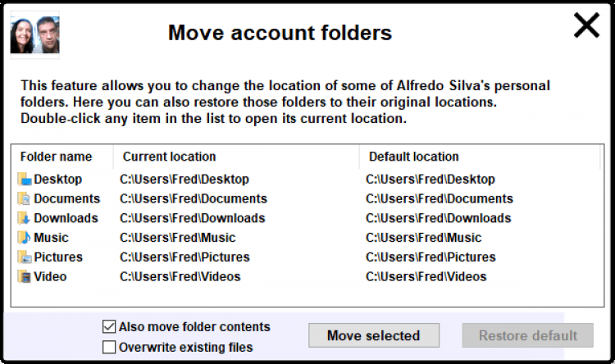This screenshot has height=364, width=615.
Task: Click the Music folder icon
Action: click(24, 238)
